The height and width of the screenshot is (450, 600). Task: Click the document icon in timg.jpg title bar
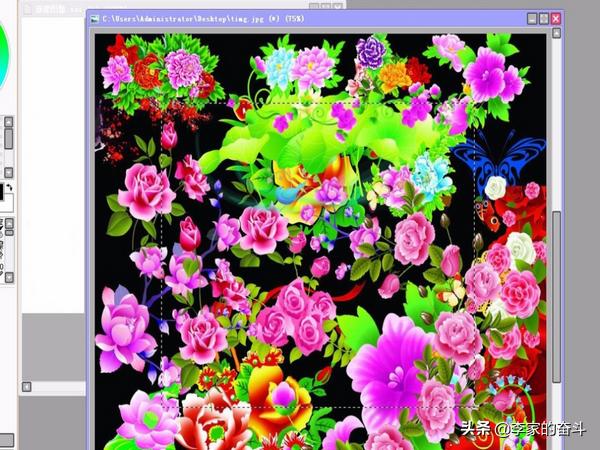click(94, 18)
